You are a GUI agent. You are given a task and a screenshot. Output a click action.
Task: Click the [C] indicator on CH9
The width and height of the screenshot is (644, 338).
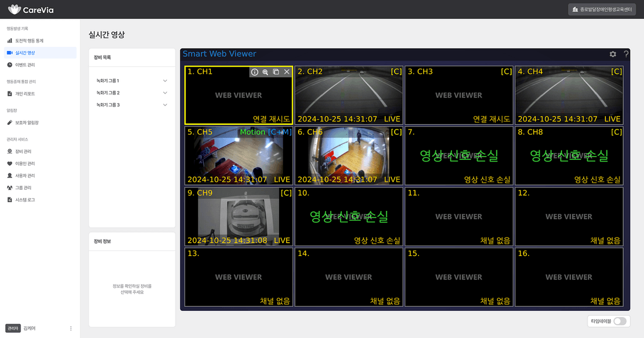tap(286, 193)
